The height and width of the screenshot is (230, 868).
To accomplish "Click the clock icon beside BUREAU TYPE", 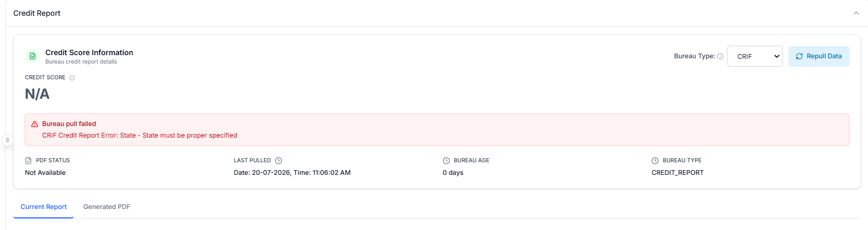I will 655,161.
